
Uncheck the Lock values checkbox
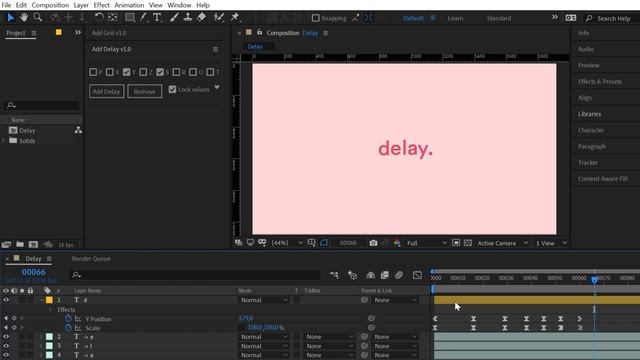(172, 89)
